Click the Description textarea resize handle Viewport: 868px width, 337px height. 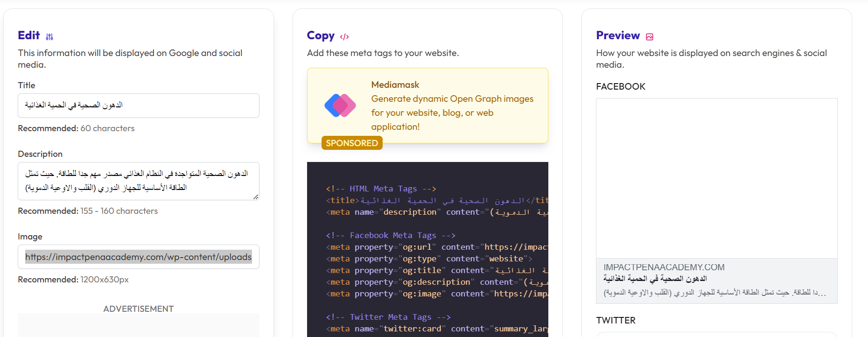point(255,197)
